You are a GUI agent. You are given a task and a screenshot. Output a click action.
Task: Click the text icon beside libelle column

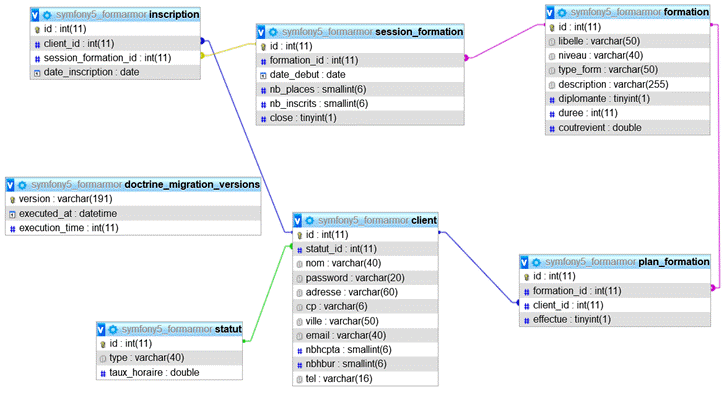[552, 42]
